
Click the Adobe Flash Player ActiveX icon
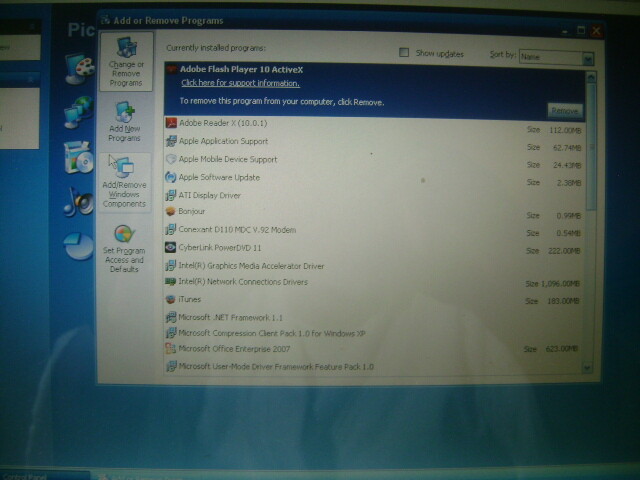pyautogui.click(x=171, y=69)
